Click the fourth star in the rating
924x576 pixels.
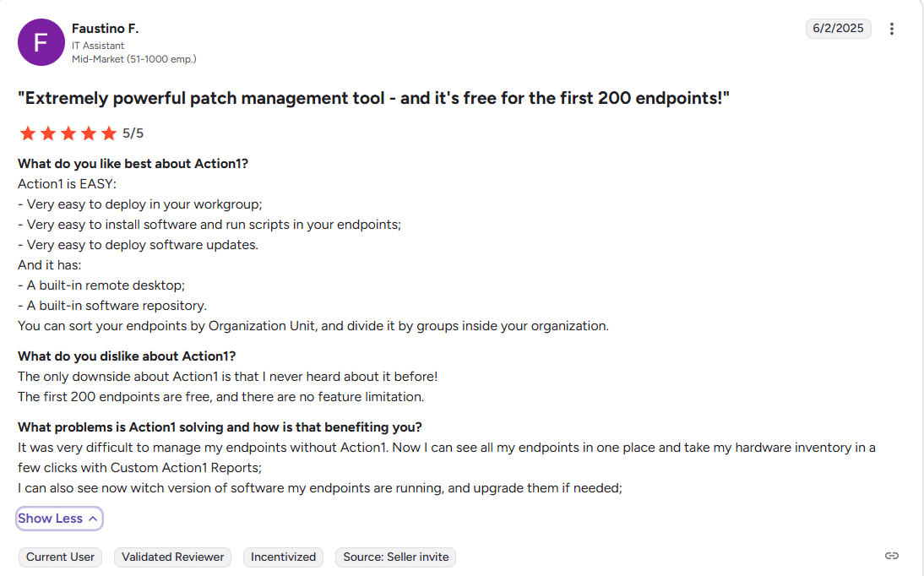[89, 133]
